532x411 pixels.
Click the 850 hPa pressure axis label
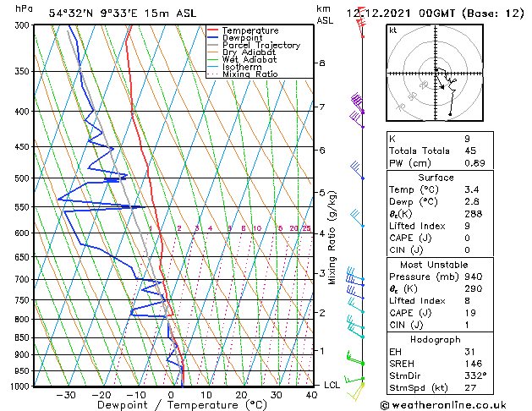24,337
